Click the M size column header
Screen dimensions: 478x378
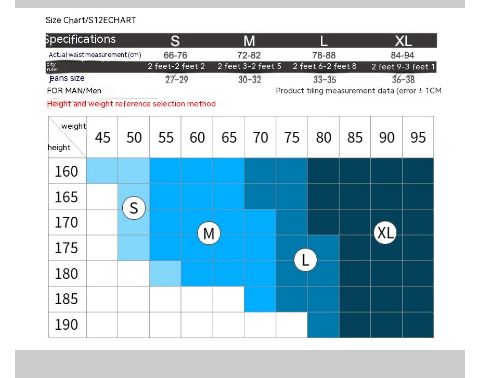[x=249, y=41]
